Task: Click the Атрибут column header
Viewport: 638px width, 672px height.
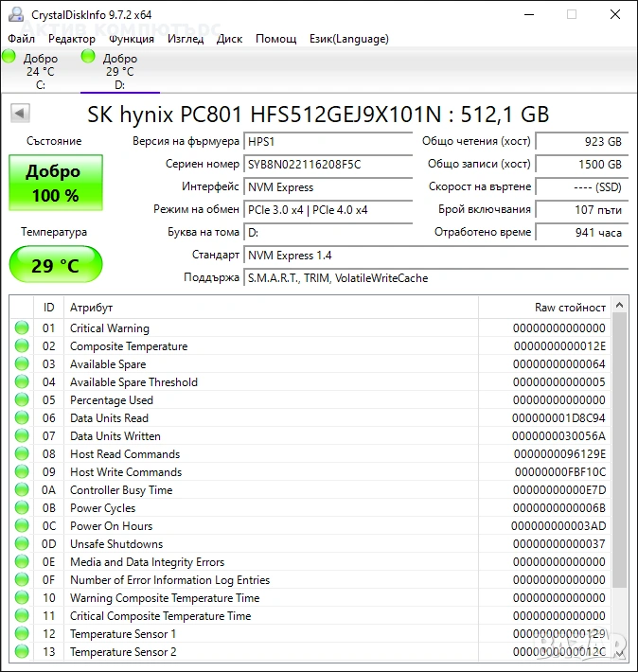Action: coord(91,308)
